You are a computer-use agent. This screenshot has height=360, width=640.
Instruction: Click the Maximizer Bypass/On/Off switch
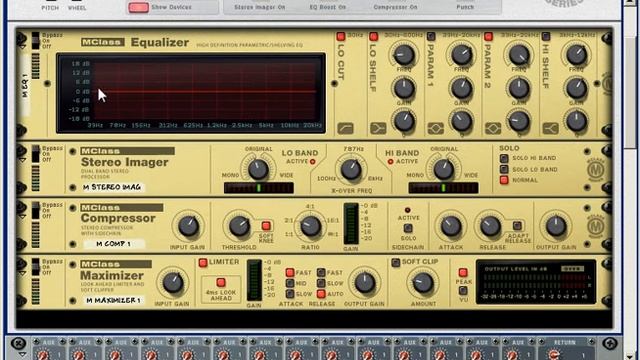tap(36, 267)
